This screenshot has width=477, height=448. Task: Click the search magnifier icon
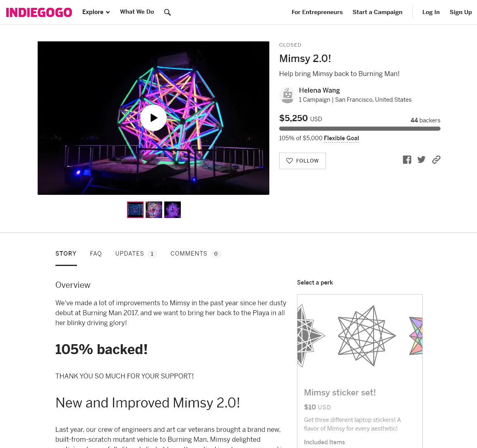(167, 12)
